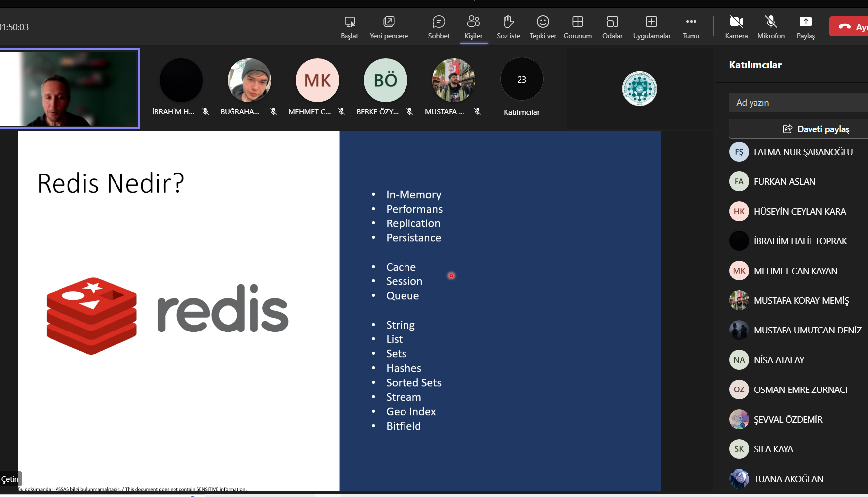Image resolution: width=868 pixels, height=497 pixels.
Task: Select MEHMET CAN KAYAN in participant list
Action: point(798,271)
